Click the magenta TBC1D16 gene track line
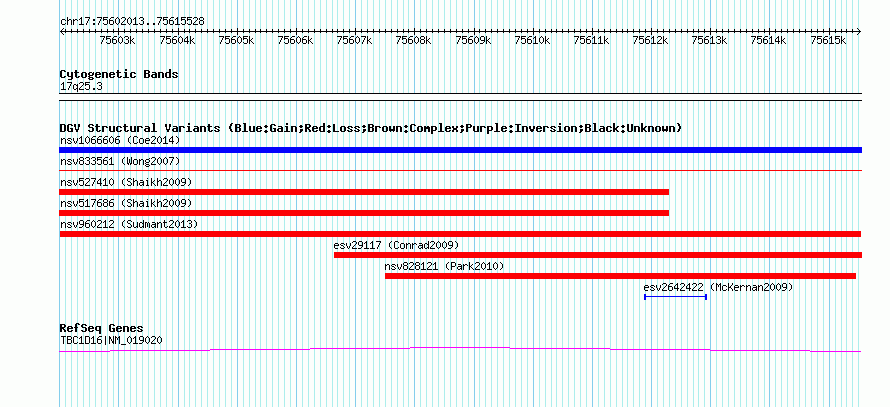 [x=460, y=350]
